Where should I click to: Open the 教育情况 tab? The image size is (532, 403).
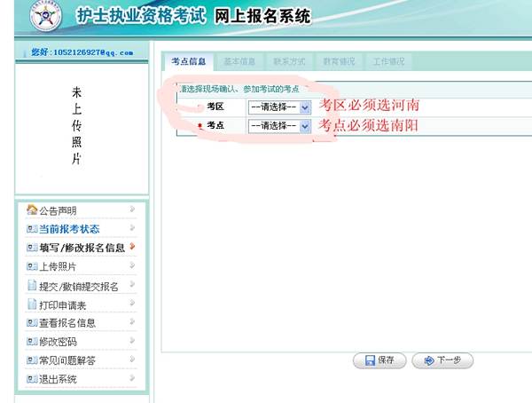[x=339, y=62]
